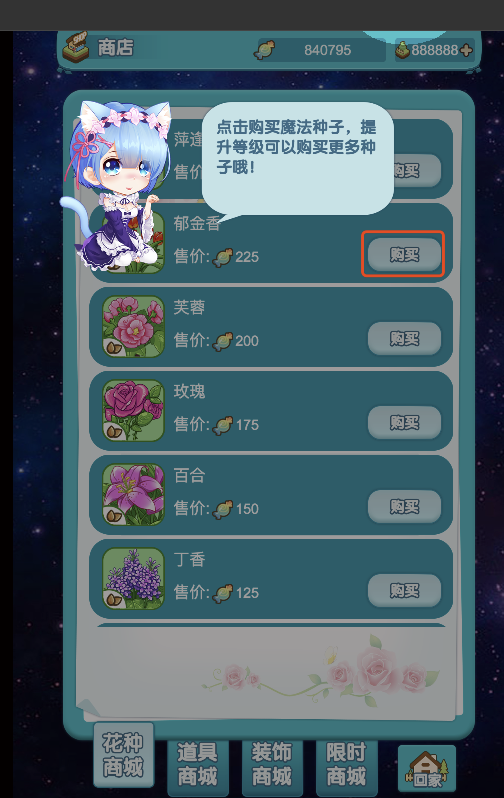Tap the candy currency icon in header

pyautogui.click(x=265, y=50)
